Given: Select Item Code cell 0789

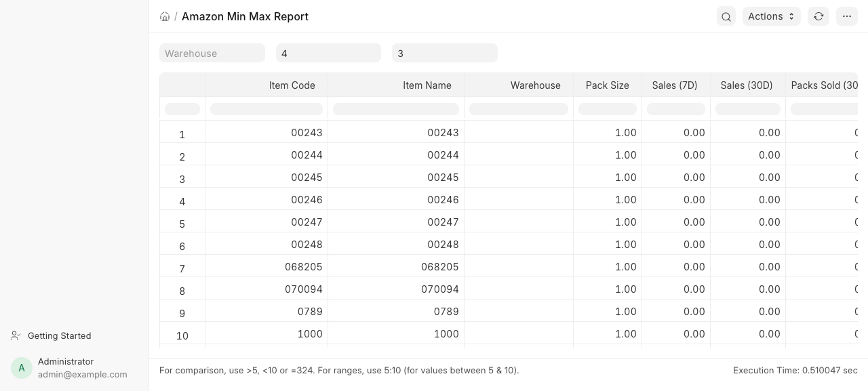Looking at the screenshot, I should pyautogui.click(x=267, y=311).
